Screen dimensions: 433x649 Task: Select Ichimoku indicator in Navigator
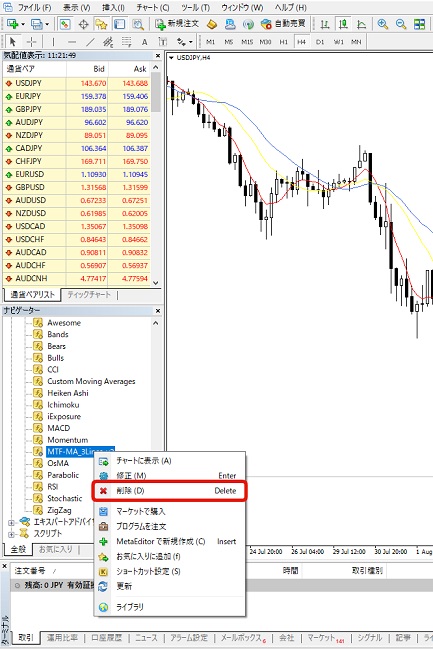(63, 405)
